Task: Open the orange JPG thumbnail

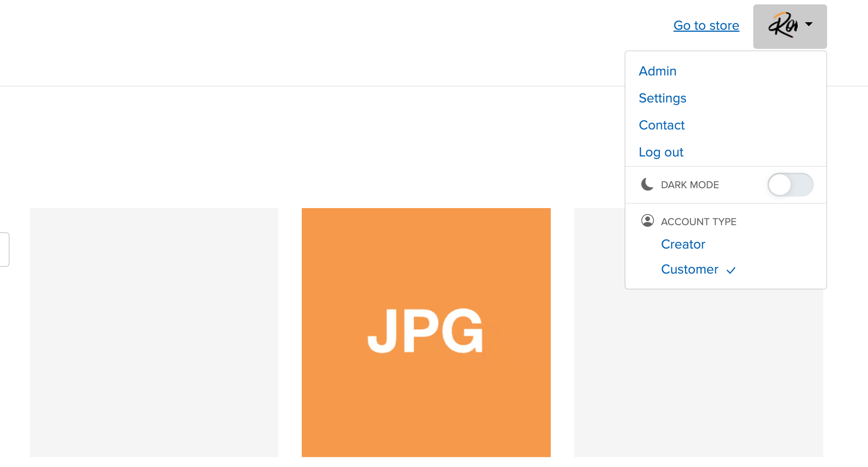Action: (426, 332)
